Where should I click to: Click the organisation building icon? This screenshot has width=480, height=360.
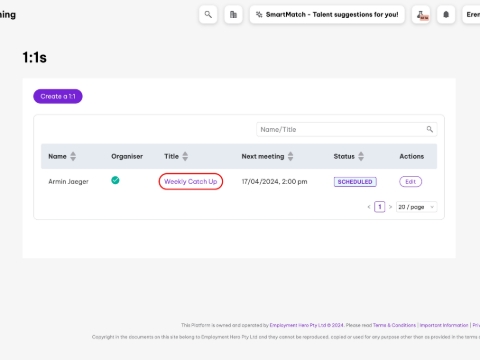pyautogui.click(x=233, y=15)
